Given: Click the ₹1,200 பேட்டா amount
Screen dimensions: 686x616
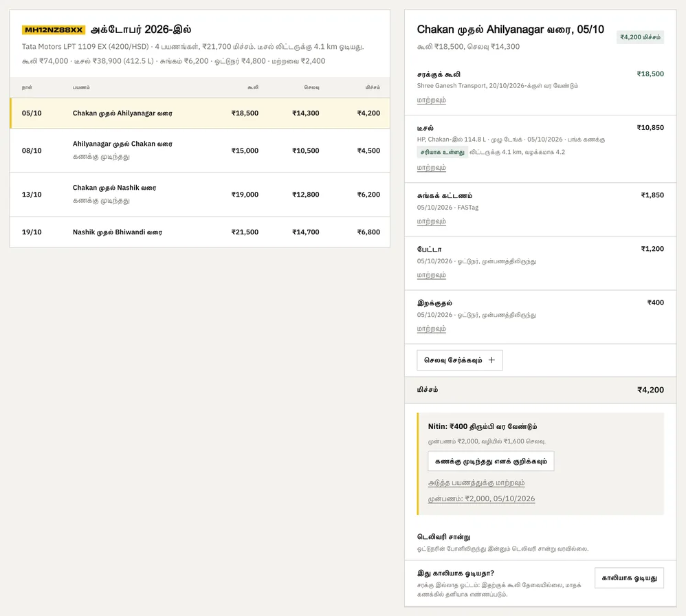Looking at the screenshot, I should click(x=652, y=249).
